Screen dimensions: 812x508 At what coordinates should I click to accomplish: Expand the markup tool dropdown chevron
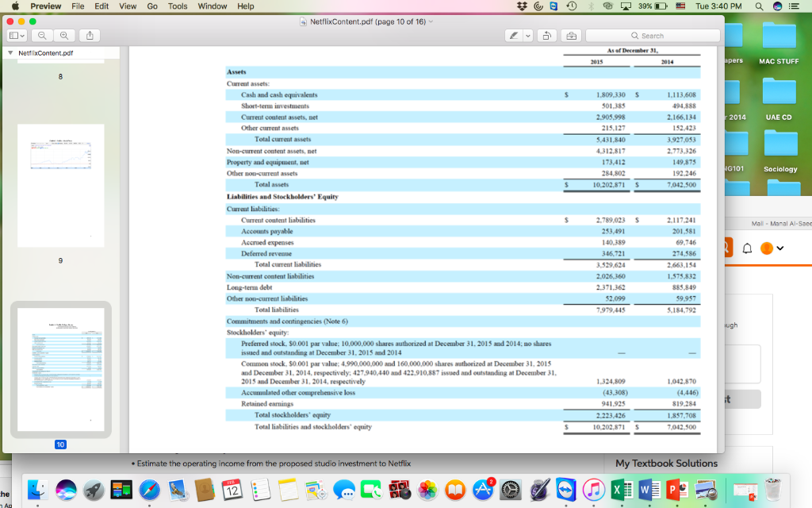pyautogui.click(x=527, y=36)
